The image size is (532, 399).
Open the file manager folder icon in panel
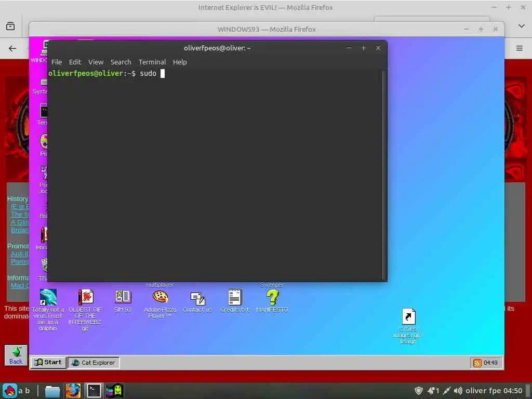52,391
